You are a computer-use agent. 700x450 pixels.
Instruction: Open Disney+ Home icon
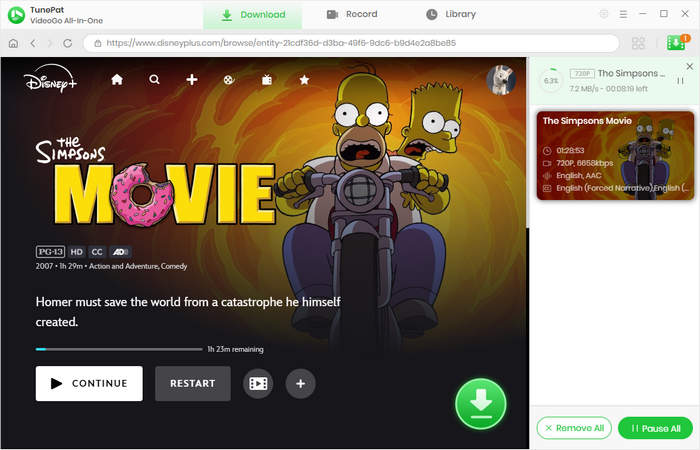[117, 79]
